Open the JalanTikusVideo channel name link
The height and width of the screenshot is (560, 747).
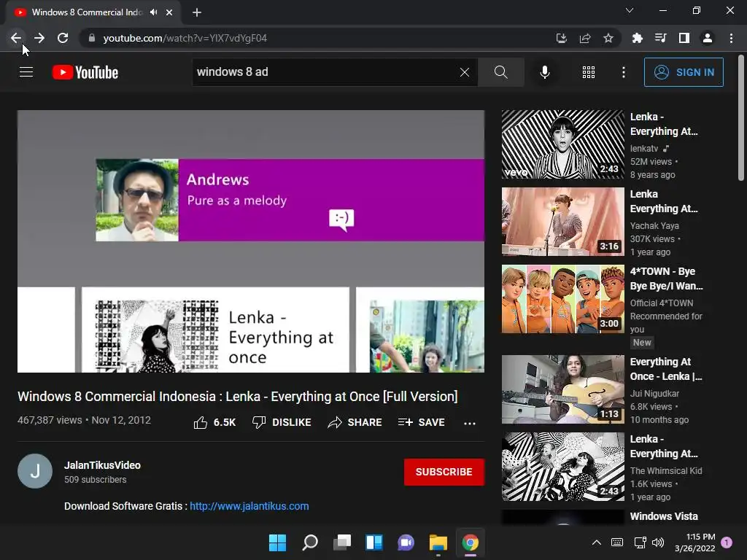pyautogui.click(x=102, y=465)
